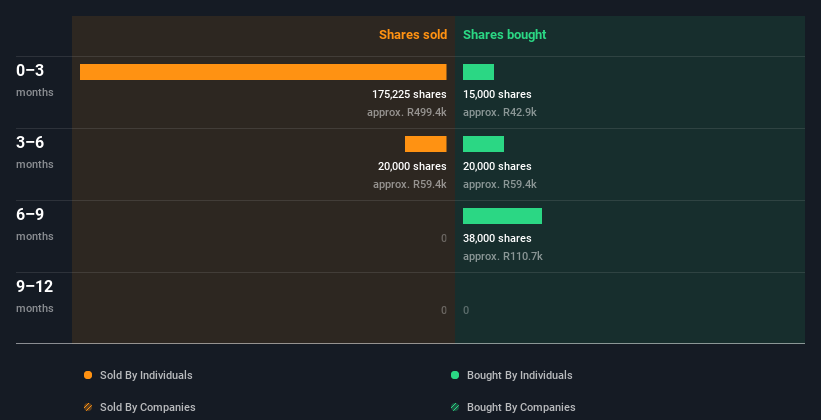Toggle the Bought By Companies legend label
This screenshot has height=420, width=821.
coord(521,407)
